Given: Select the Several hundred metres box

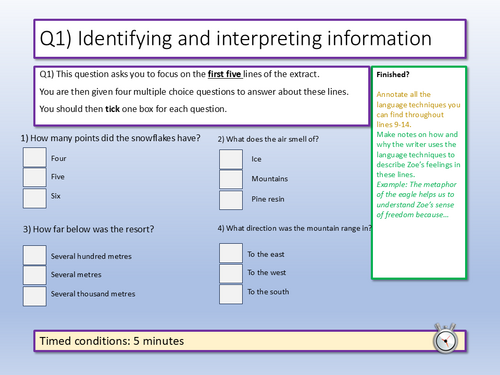Looking at the screenshot, I should [35, 255].
